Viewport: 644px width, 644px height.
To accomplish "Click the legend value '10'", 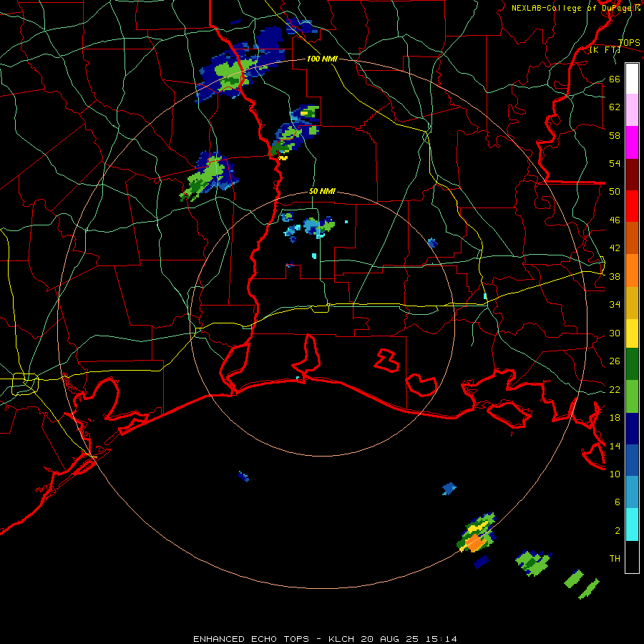I will coord(615,474).
